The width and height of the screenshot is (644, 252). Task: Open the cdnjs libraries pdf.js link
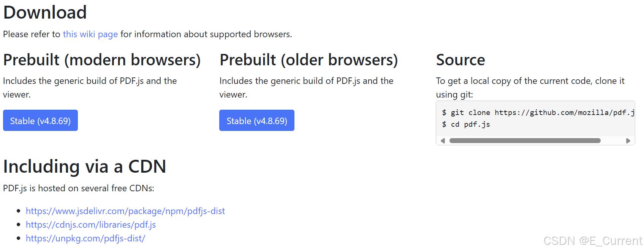(91, 225)
